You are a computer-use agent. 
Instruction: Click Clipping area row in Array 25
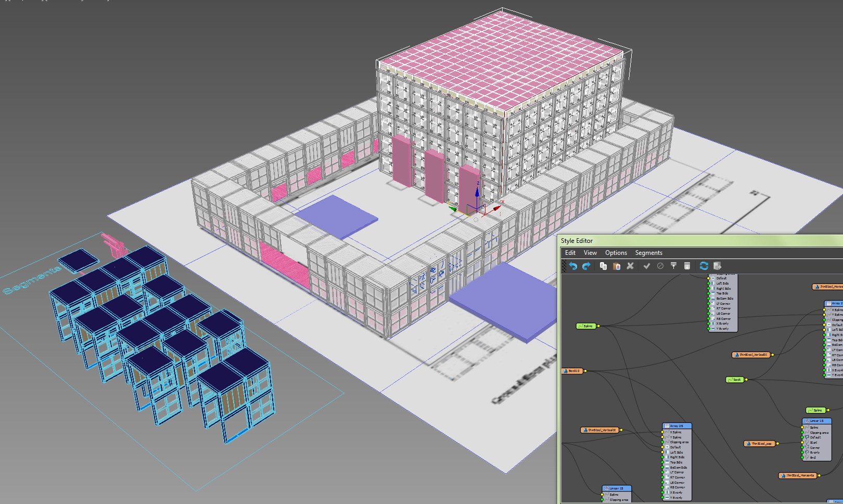[676, 442]
